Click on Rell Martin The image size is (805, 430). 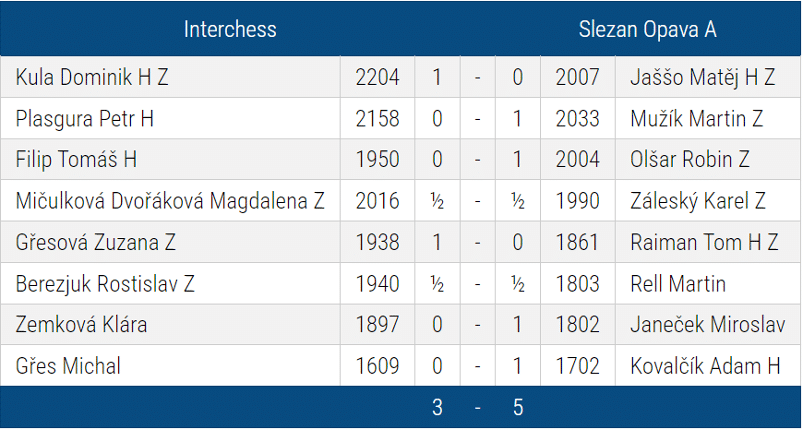point(678,284)
